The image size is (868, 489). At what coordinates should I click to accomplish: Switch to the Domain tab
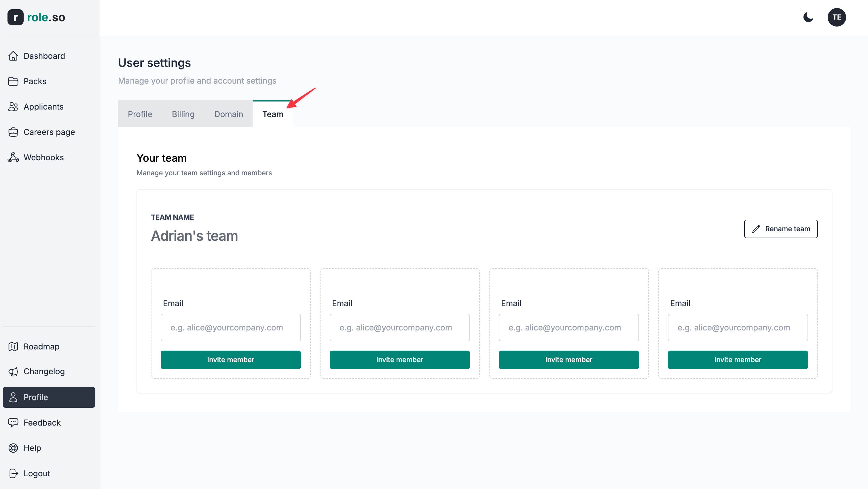[x=228, y=114]
